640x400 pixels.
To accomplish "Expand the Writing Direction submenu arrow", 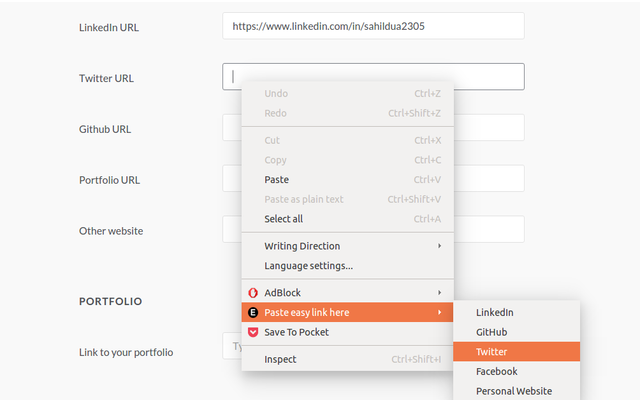I will (439, 246).
